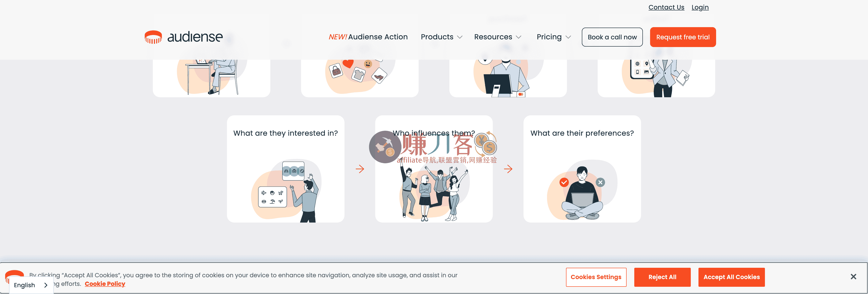Open the Pricing dropdown chevron

point(568,37)
